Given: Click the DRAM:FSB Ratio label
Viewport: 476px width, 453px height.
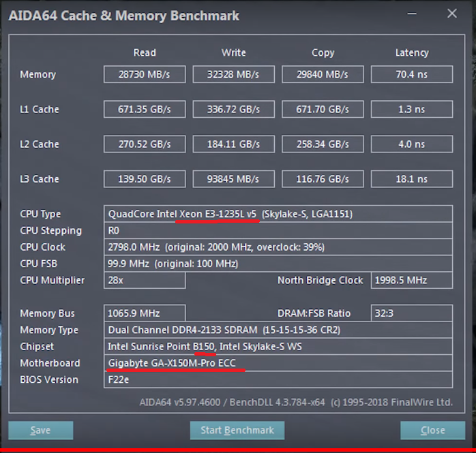Looking at the screenshot, I should point(314,313).
